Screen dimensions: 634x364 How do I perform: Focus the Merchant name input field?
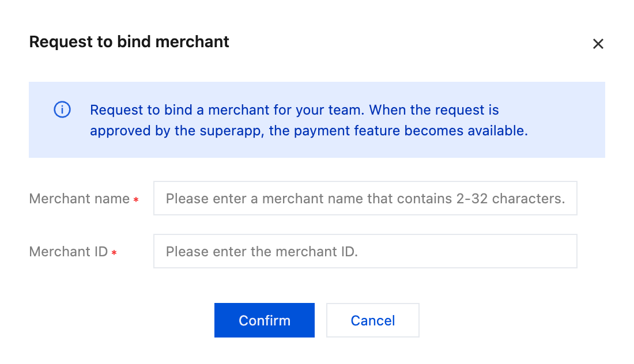click(x=365, y=199)
